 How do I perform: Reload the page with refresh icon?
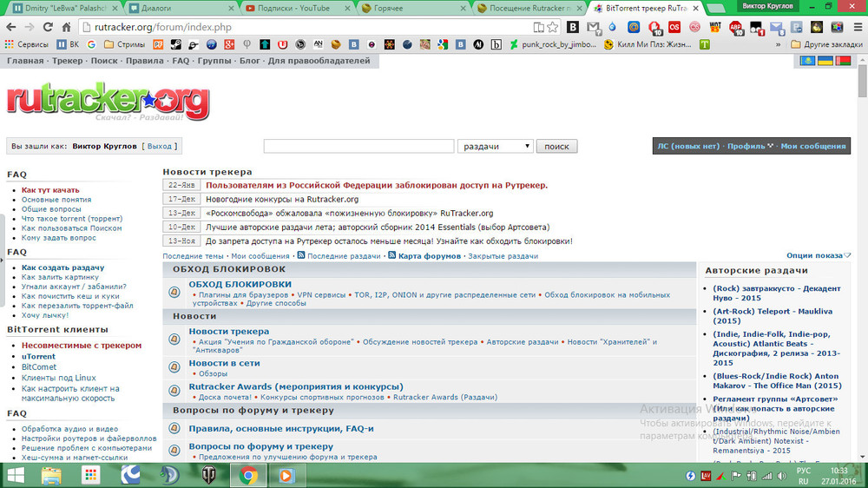(x=48, y=27)
